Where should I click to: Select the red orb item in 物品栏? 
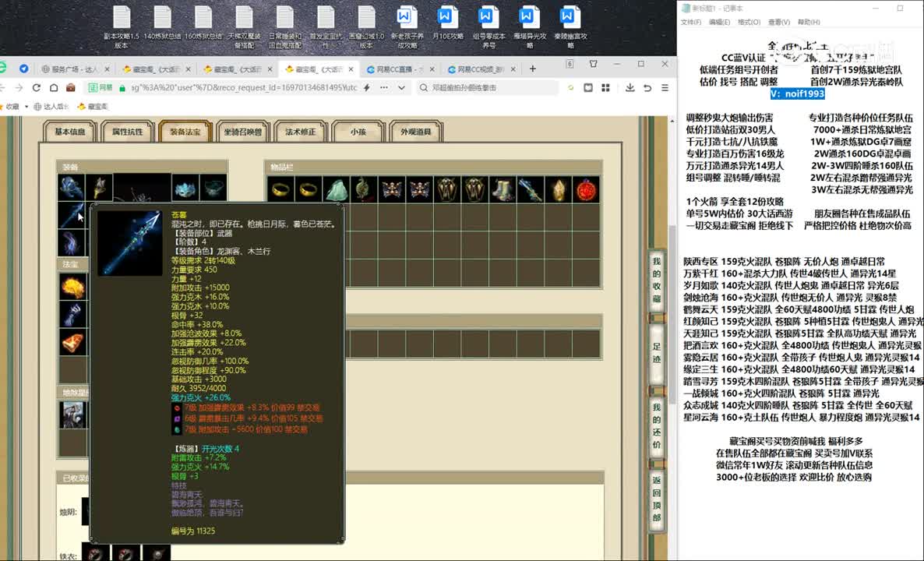(x=587, y=189)
